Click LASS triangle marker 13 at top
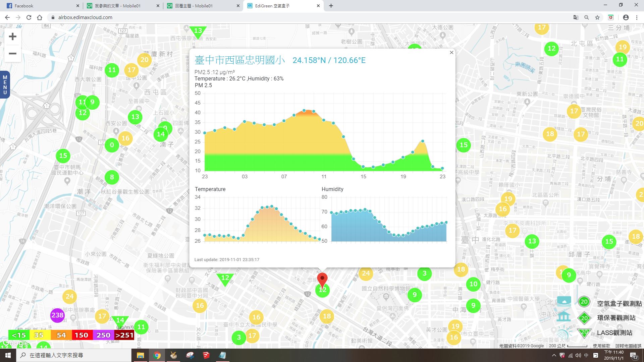This screenshot has width=644, height=362. click(x=198, y=32)
